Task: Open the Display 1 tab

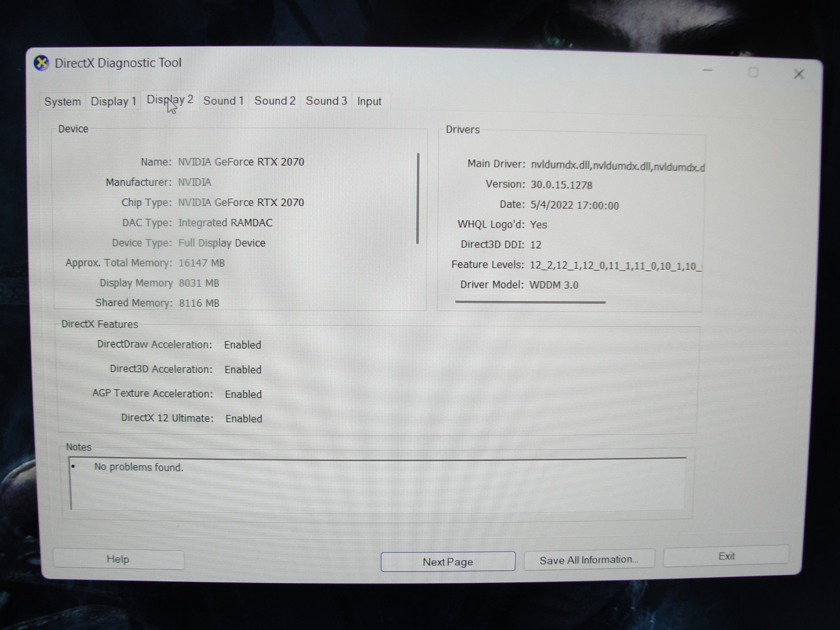Action: 113,101
